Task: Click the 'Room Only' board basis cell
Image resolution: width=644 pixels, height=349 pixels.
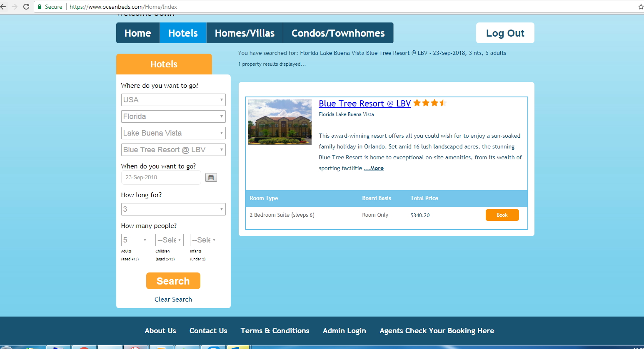Action: click(x=375, y=215)
